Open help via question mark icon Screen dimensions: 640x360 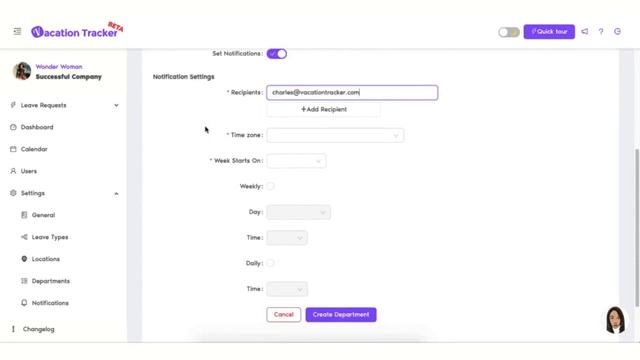601,31
